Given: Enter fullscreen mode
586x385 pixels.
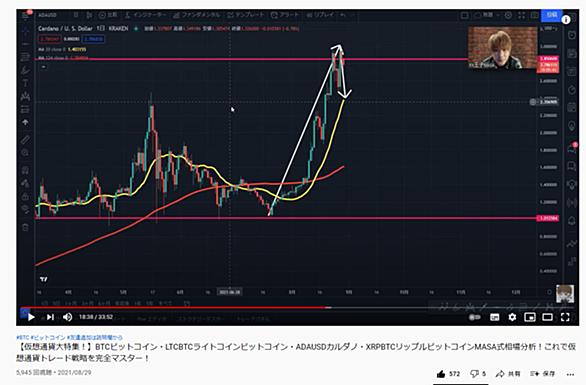Looking at the screenshot, I should pyautogui.click(x=565, y=317).
